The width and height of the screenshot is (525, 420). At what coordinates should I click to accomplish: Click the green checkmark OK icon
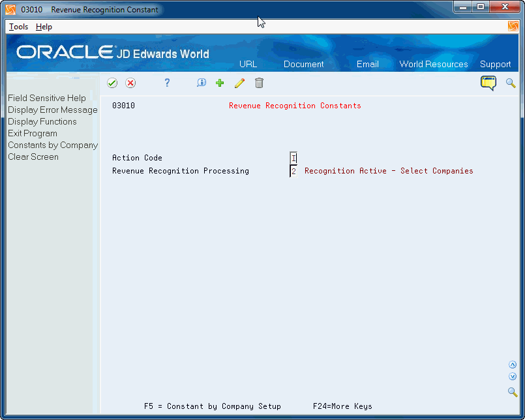tap(112, 83)
